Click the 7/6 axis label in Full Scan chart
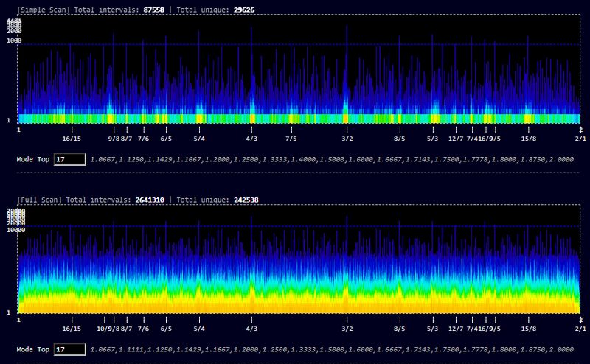This screenshot has width=590, height=364. (x=143, y=329)
